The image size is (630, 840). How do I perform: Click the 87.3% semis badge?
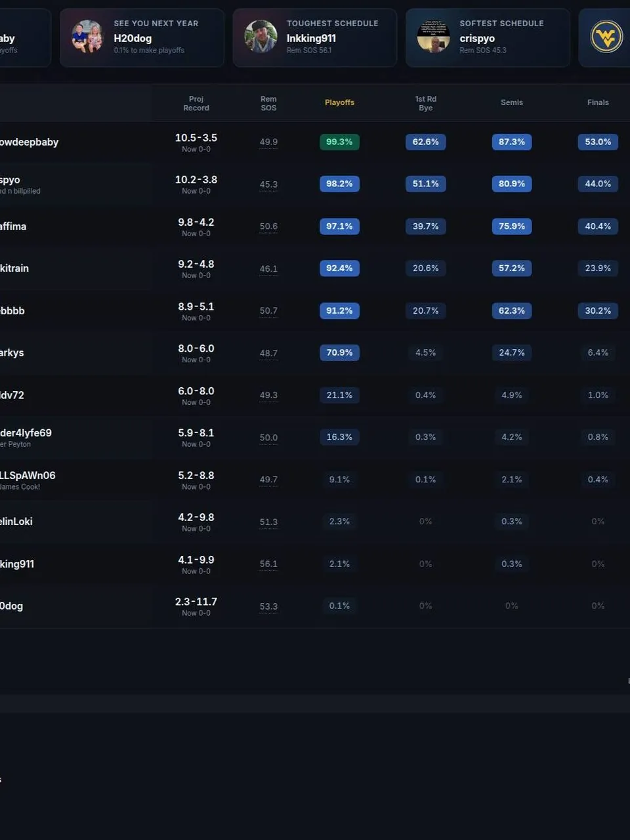pyautogui.click(x=512, y=142)
